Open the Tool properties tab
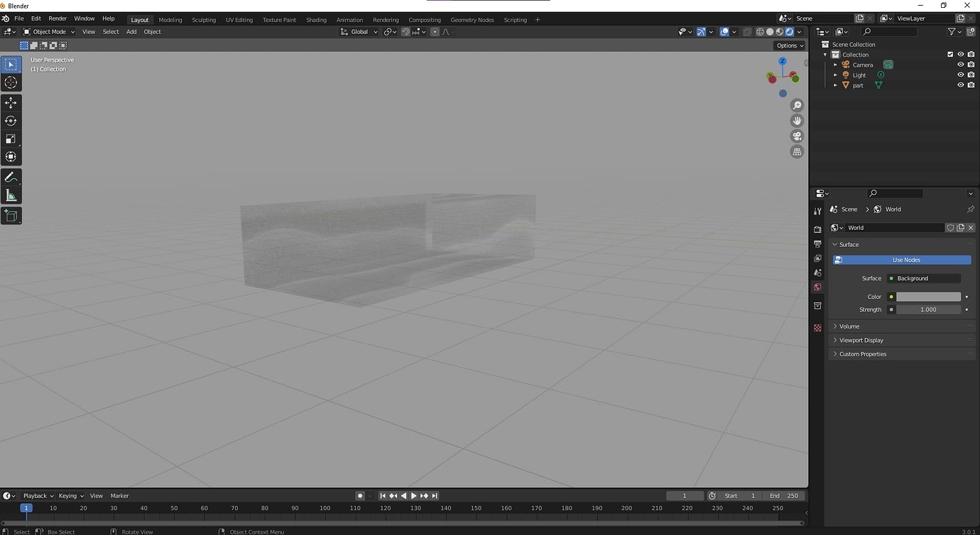980x535 pixels. coord(817,211)
